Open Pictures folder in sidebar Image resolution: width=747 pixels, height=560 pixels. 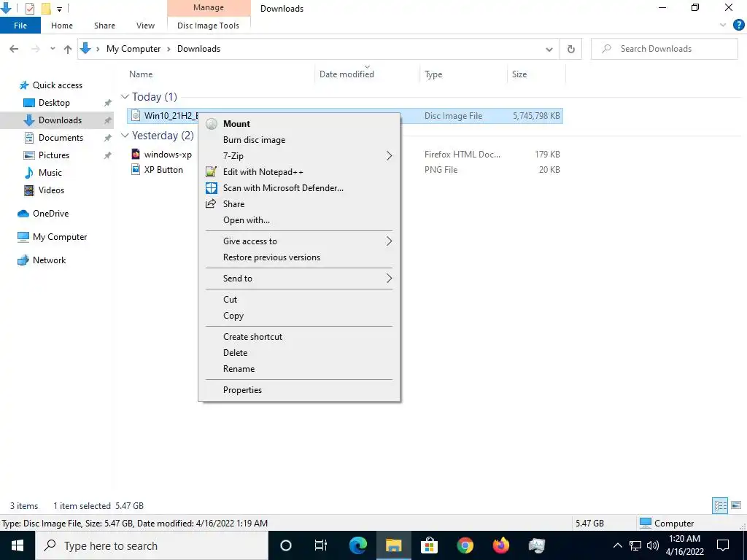click(x=54, y=155)
